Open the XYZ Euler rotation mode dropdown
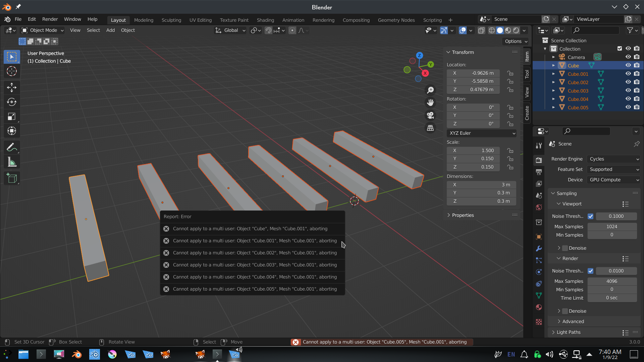644x362 pixels. (x=482, y=133)
